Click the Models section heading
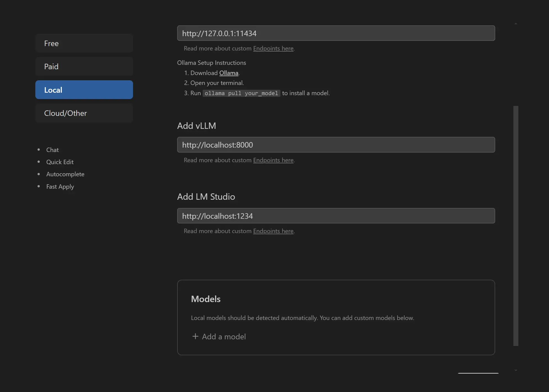Viewport: 549px width, 392px height. (206, 299)
